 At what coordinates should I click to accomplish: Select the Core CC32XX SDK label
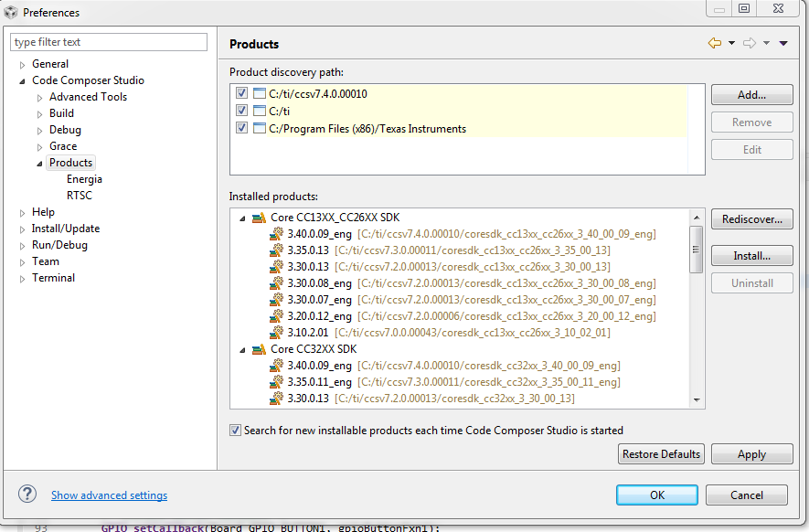(314, 349)
